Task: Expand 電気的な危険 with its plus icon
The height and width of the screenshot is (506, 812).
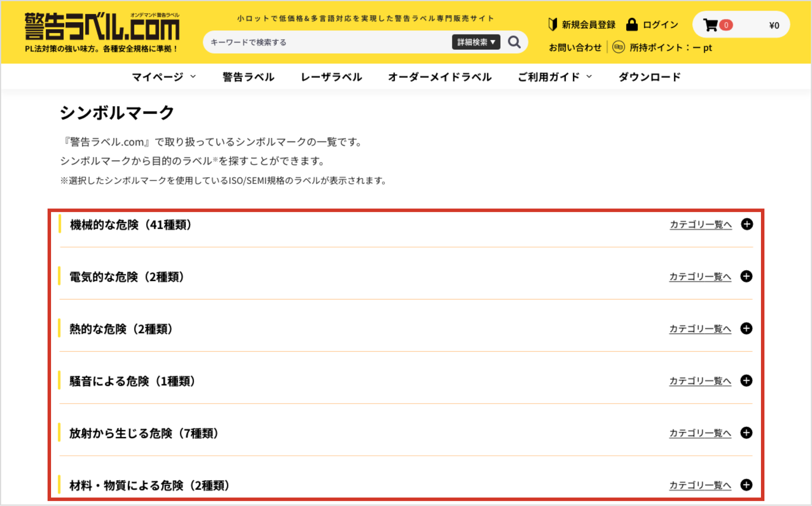Action: tap(747, 276)
